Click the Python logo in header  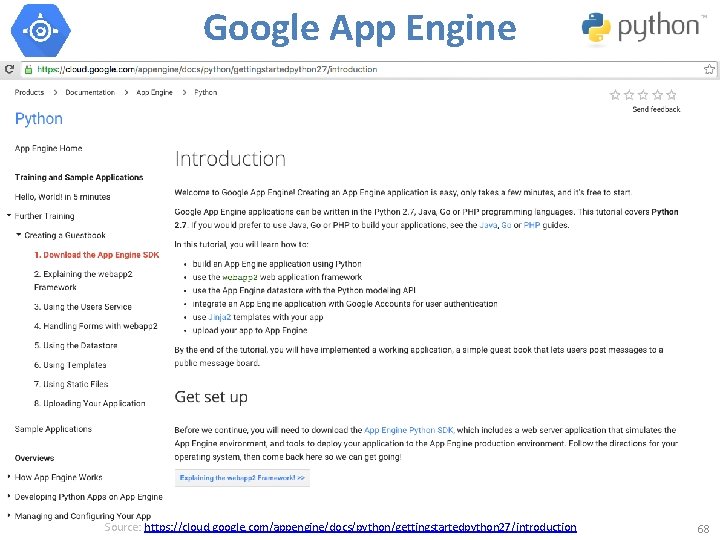pyautogui.click(x=644, y=28)
